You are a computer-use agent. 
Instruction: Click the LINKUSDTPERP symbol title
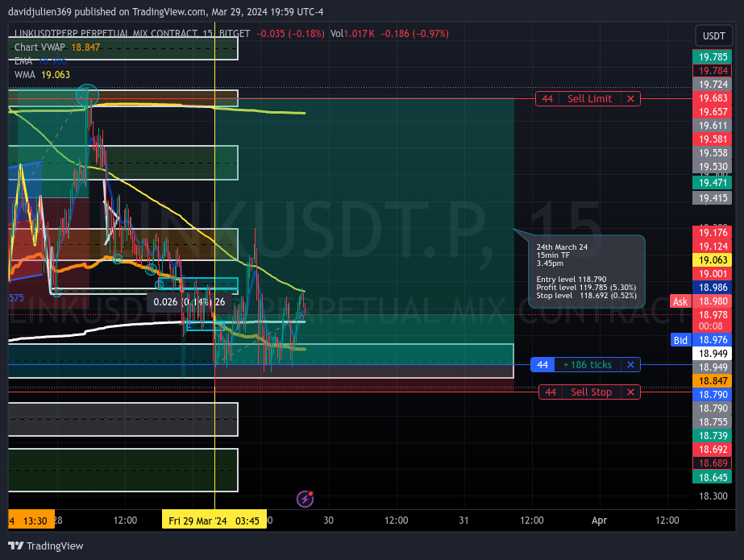pos(132,33)
